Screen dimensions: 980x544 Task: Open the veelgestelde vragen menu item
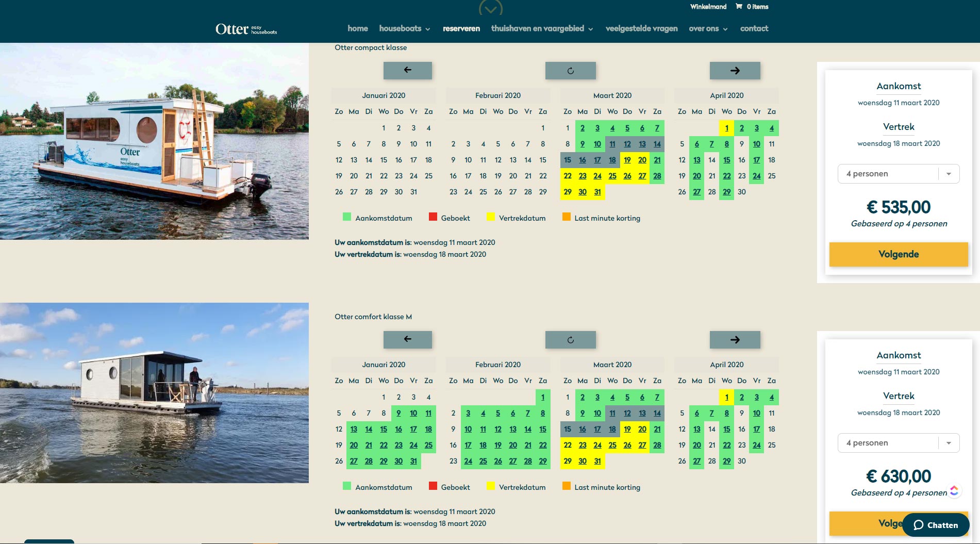(641, 29)
